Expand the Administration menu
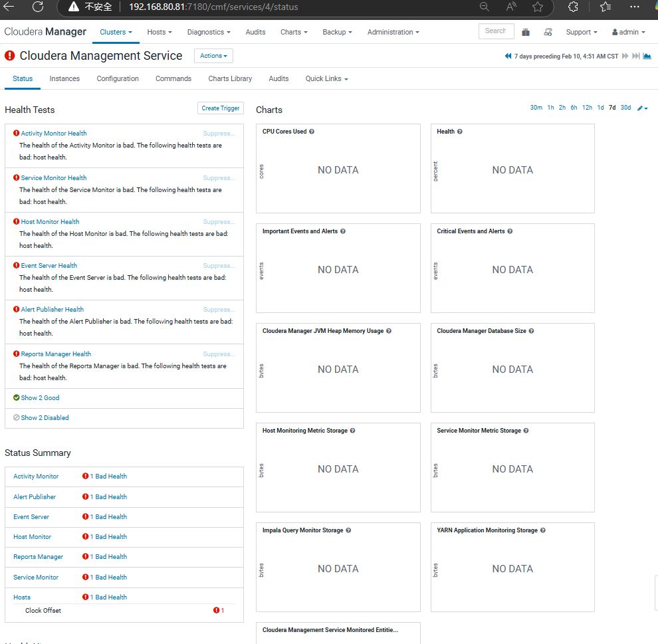The height and width of the screenshot is (644, 658). pyautogui.click(x=393, y=32)
